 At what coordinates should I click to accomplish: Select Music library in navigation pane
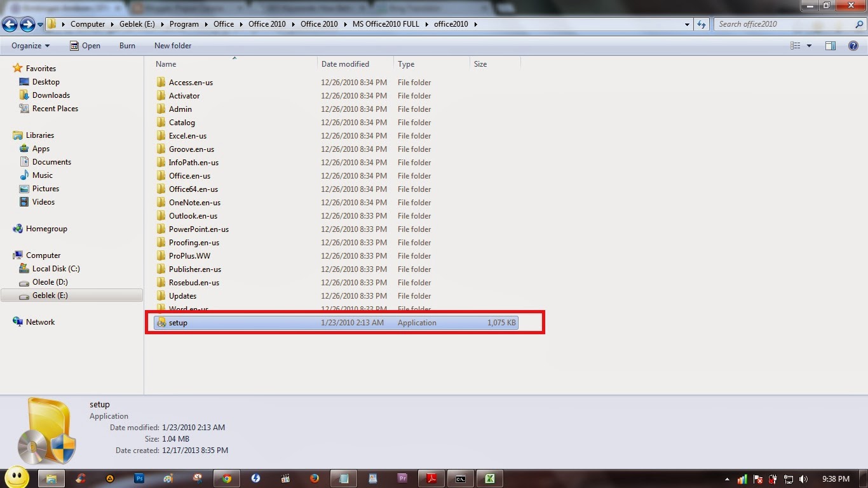point(43,175)
